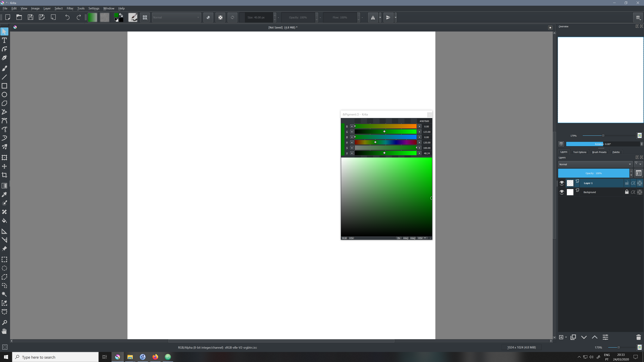This screenshot has height=362, width=644.
Task: Select the Multibrush tool
Action: (x=4, y=147)
